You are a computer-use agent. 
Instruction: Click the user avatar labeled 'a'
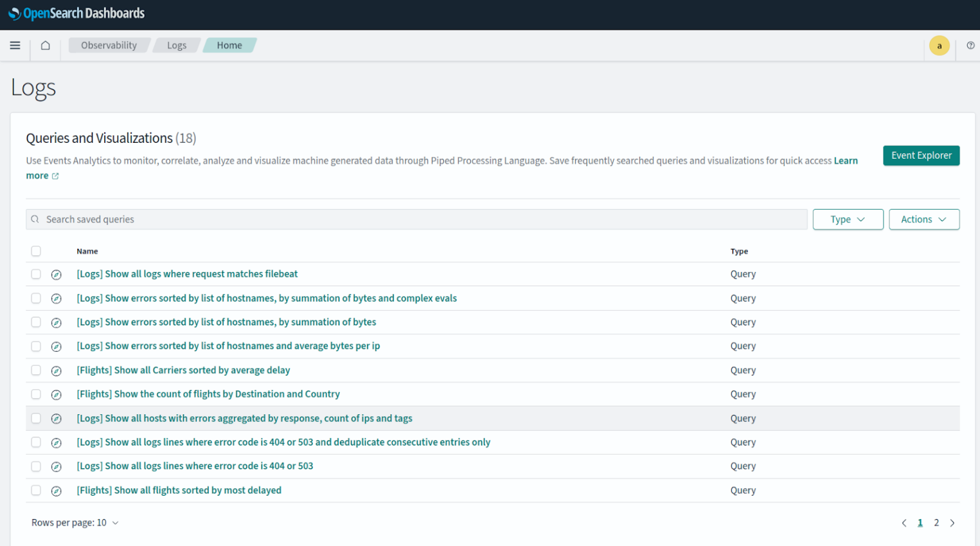940,45
